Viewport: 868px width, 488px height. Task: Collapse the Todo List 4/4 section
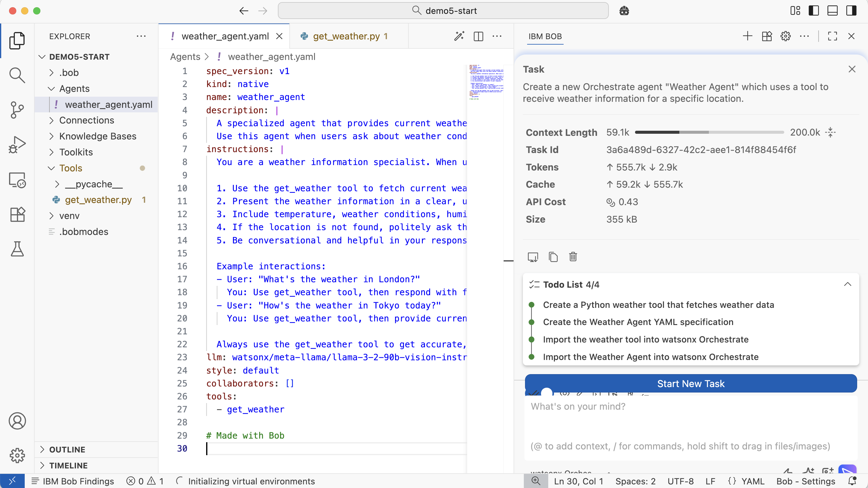tap(848, 285)
